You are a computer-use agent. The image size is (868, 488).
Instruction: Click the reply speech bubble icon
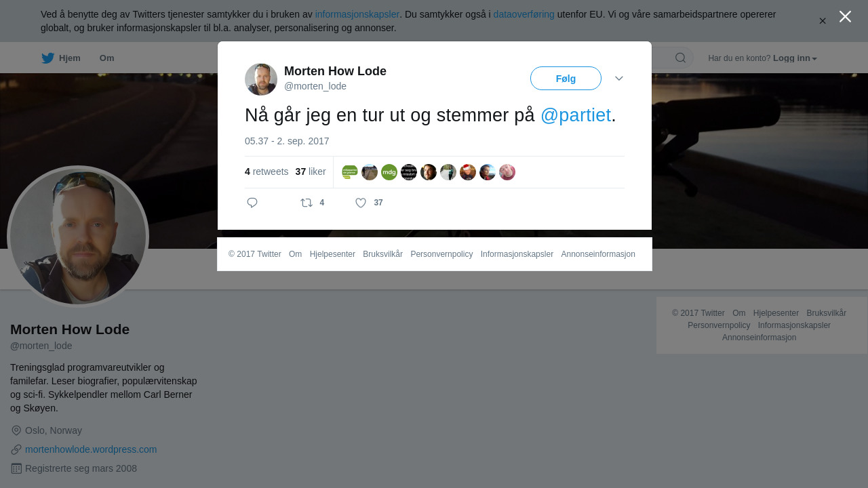(252, 203)
